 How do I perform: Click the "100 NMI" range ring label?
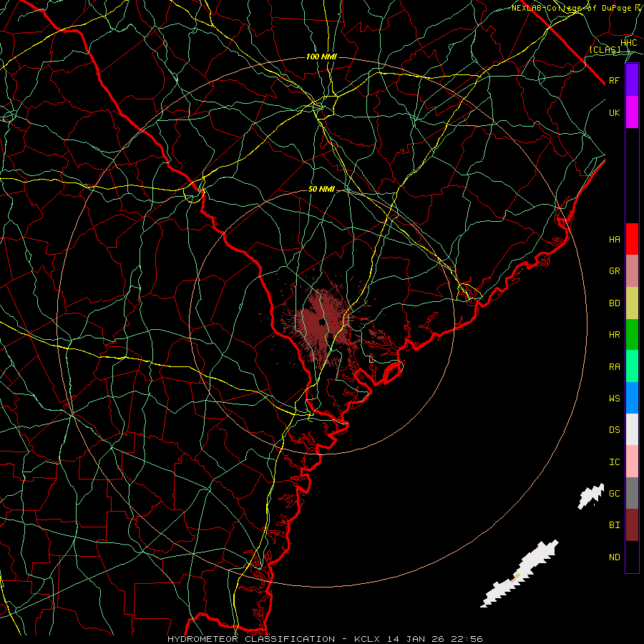click(x=321, y=57)
